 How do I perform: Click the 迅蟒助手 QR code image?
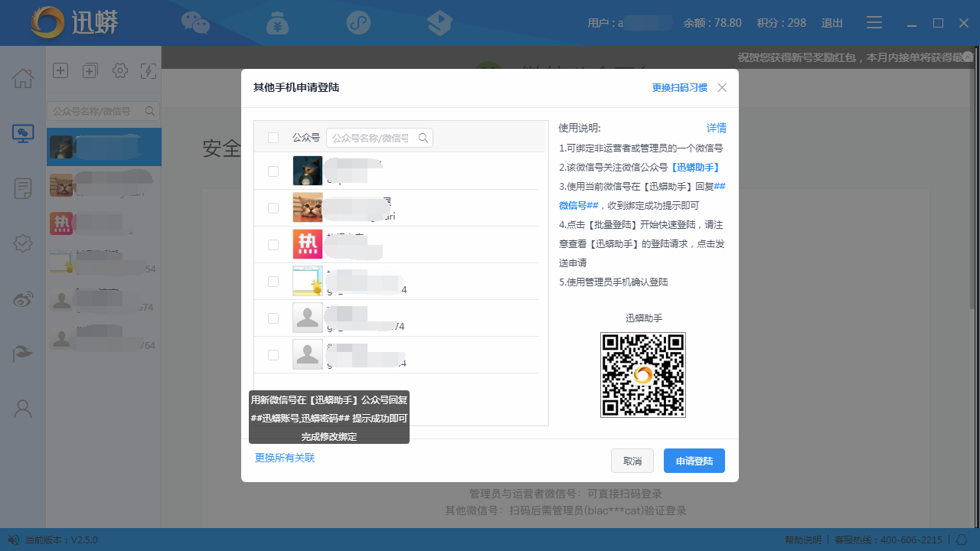pyautogui.click(x=643, y=375)
